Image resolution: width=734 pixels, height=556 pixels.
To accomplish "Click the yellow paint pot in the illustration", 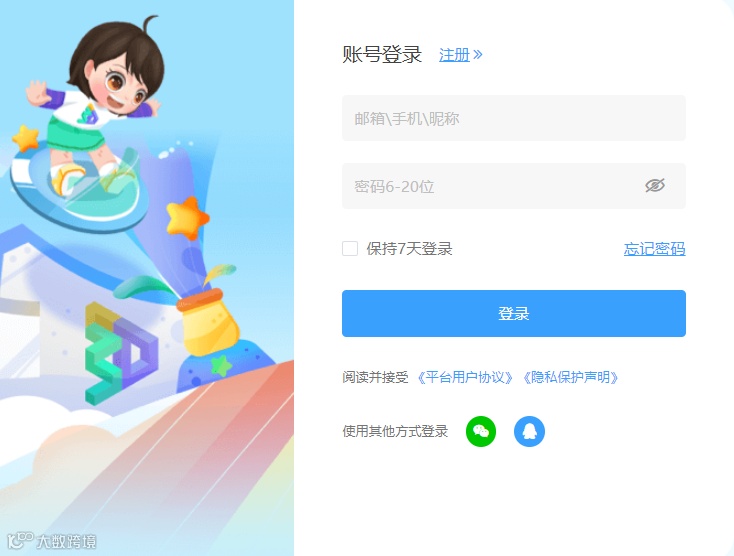I will point(207,324).
